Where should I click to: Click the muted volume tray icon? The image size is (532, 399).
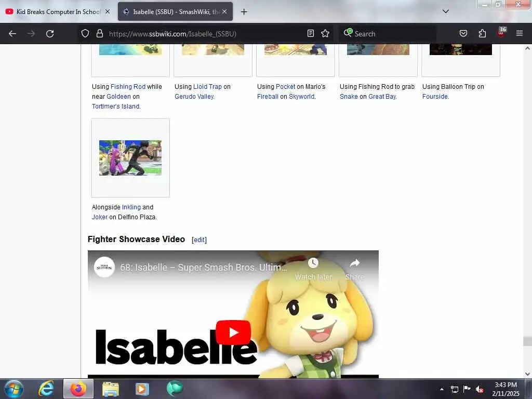480,389
